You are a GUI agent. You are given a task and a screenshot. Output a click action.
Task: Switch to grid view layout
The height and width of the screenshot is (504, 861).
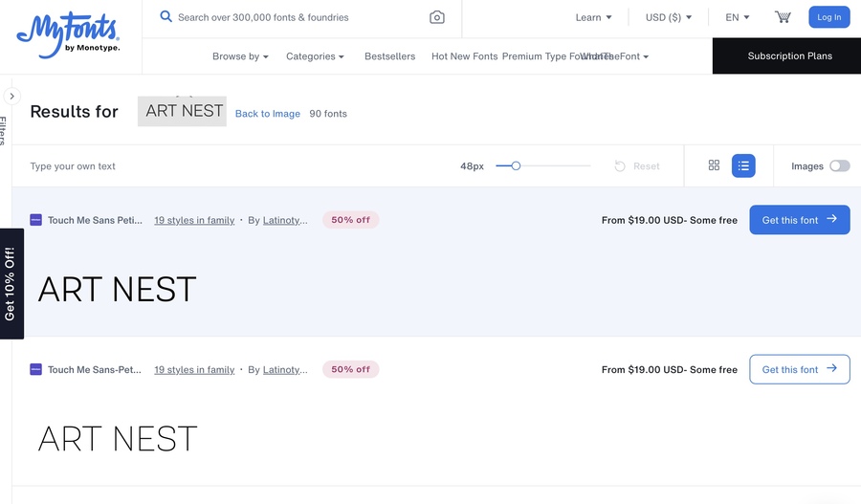pos(714,165)
